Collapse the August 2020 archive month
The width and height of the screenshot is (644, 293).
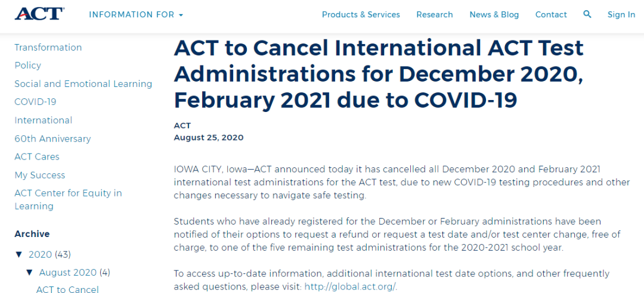29,273
